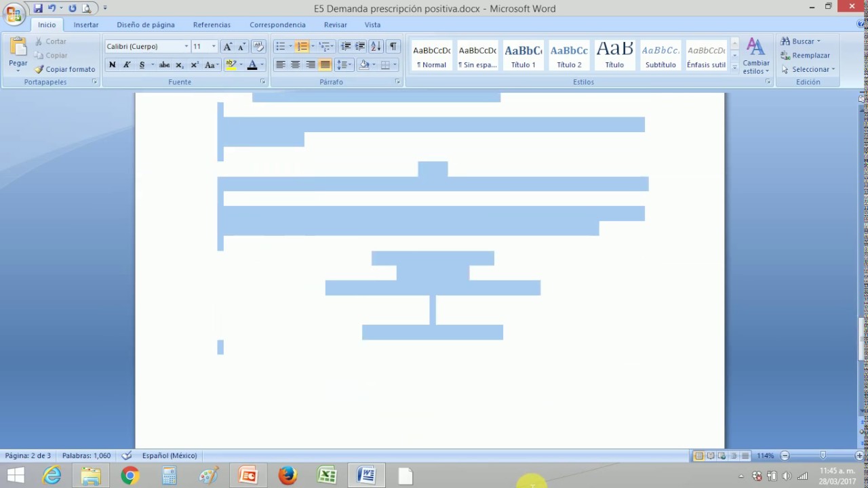Click Buscar find button
The height and width of the screenshot is (488, 868).
[801, 41]
